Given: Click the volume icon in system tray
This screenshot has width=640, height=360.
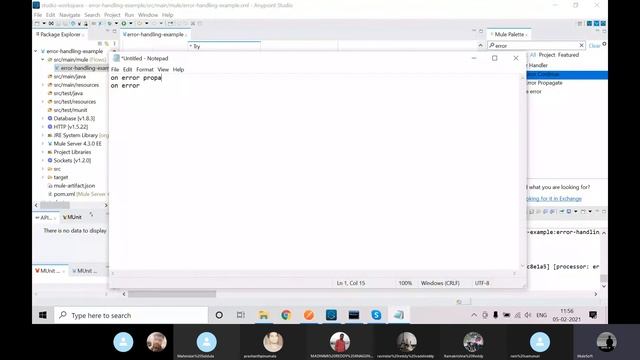Looking at the screenshot, I should pyautogui.click(x=528, y=315).
